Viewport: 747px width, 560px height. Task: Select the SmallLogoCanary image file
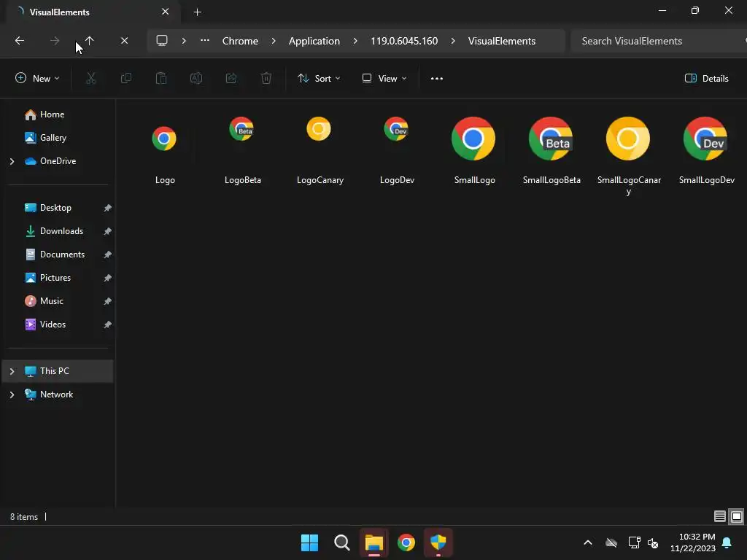click(629, 157)
